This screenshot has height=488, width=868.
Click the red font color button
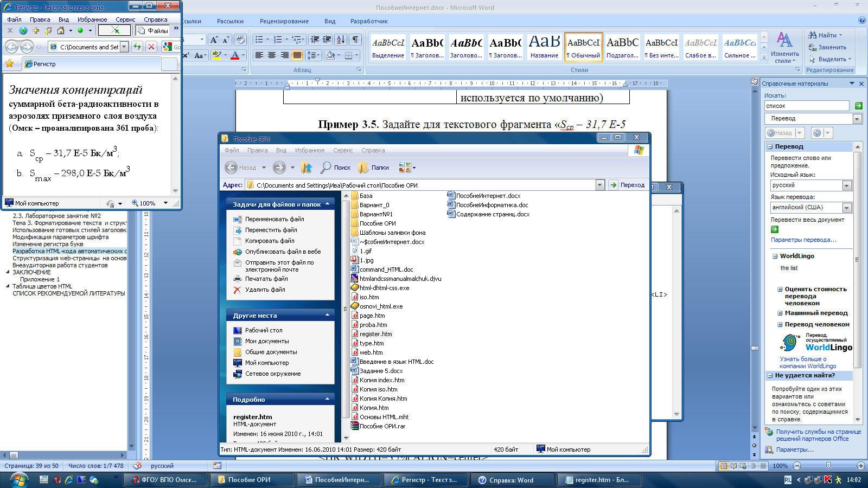tap(235, 55)
